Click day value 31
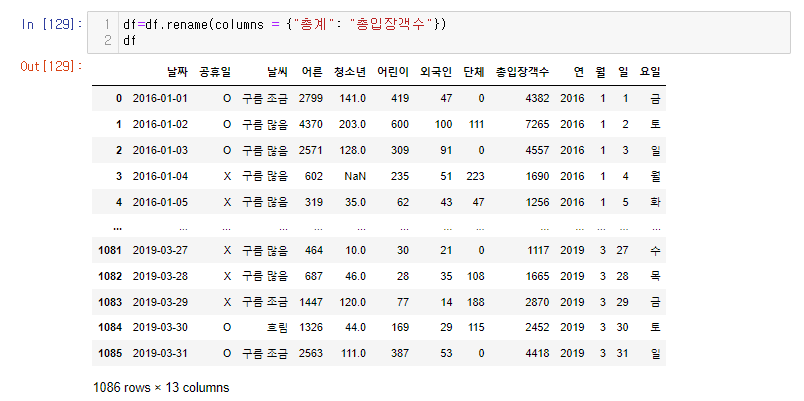The height and width of the screenshot is (401, 804). [622, 353]
